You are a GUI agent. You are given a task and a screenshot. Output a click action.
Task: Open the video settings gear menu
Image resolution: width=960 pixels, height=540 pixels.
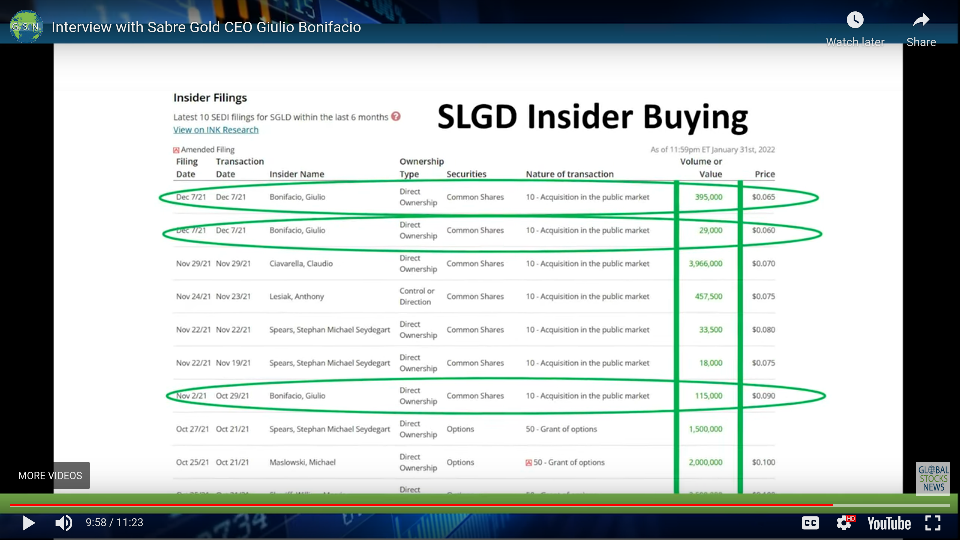(845, 523)
